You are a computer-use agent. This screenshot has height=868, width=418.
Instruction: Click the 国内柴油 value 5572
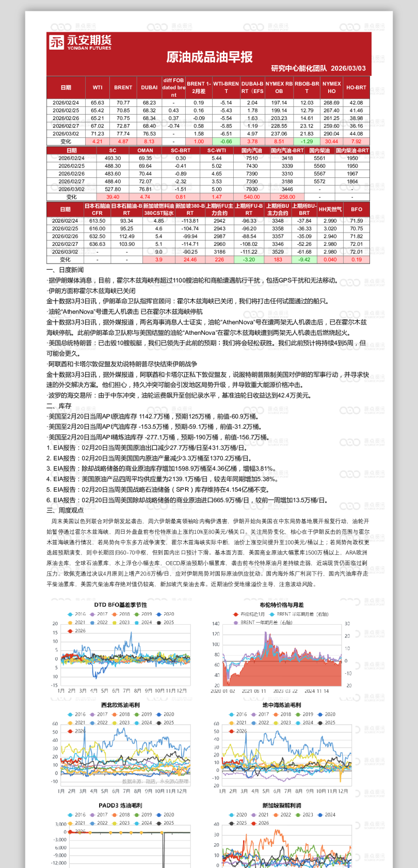(x=320, y=181)
